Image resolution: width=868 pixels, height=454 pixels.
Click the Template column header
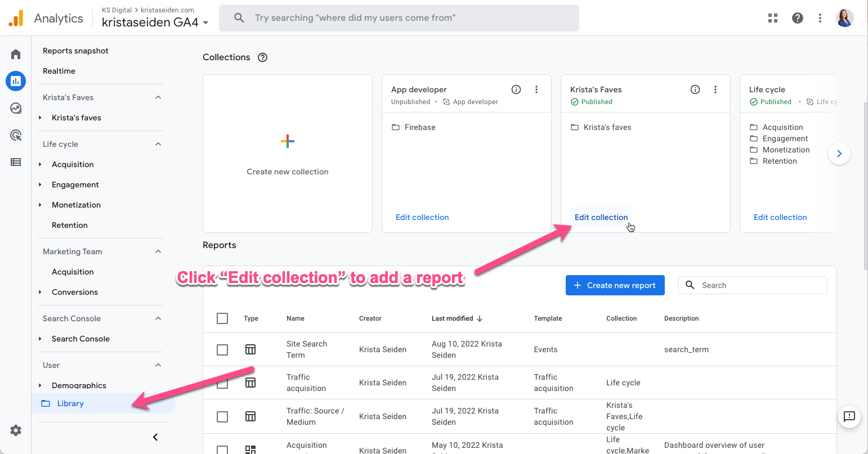coord(548,318)
